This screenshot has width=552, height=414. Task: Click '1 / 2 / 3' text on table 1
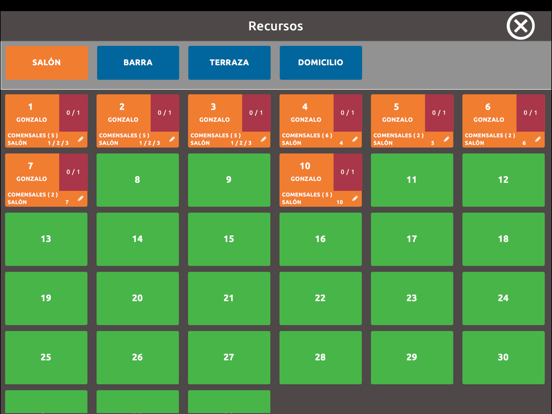[58, 143]
